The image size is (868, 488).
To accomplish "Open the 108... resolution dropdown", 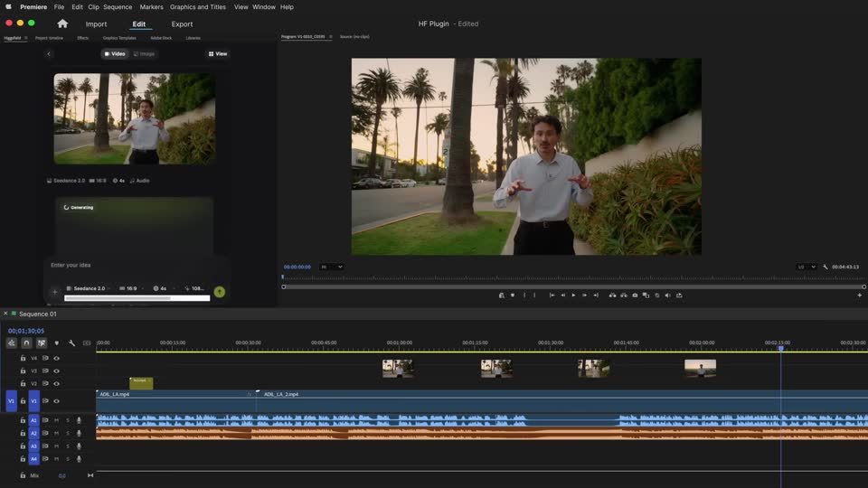I will pos(195,288).
